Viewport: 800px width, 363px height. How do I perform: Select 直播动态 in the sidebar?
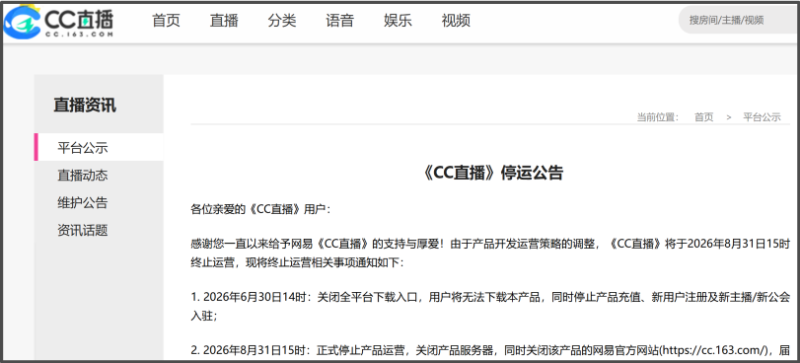tap(83, 176)
